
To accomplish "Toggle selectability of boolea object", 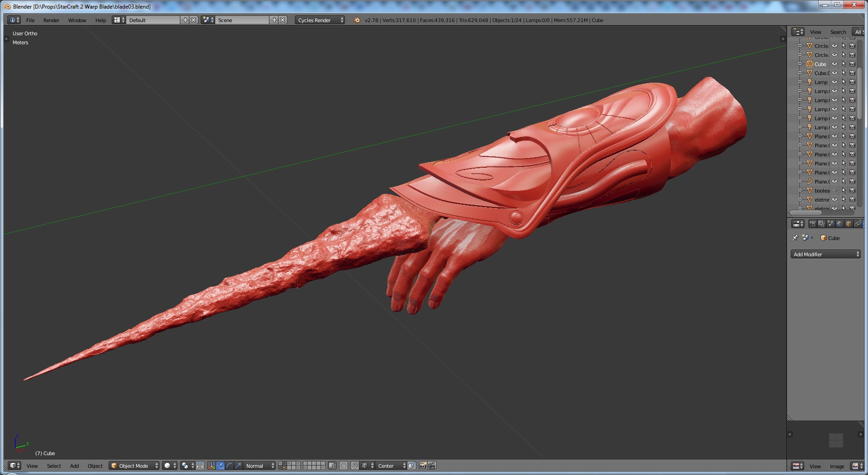I will (x=844, y=190).
